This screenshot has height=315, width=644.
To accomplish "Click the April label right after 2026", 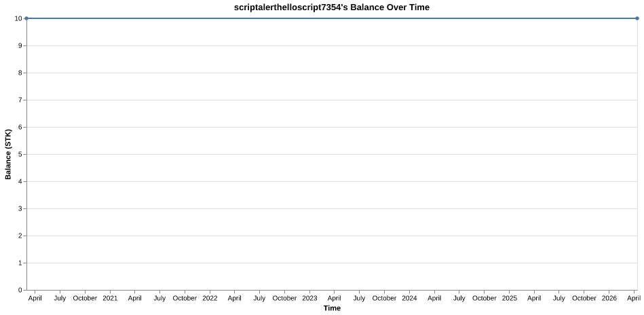I will pos(634,298).
